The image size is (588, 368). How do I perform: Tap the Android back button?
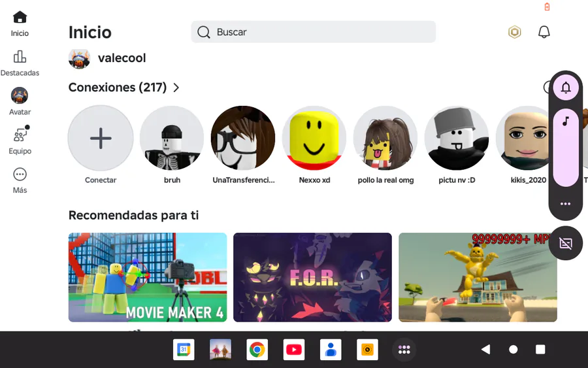click(486, 350)
